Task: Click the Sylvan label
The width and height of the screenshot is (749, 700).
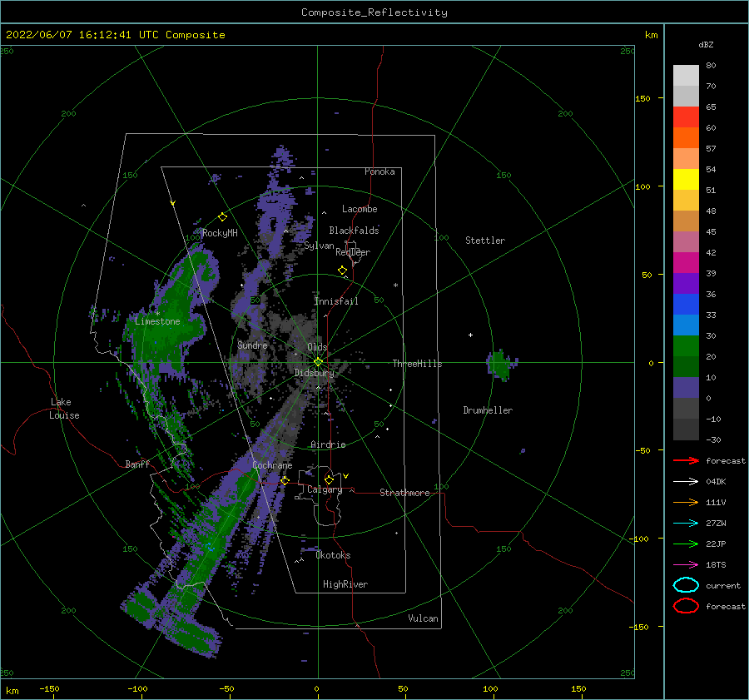Action: pyautogui.click(x=319, y=246)
